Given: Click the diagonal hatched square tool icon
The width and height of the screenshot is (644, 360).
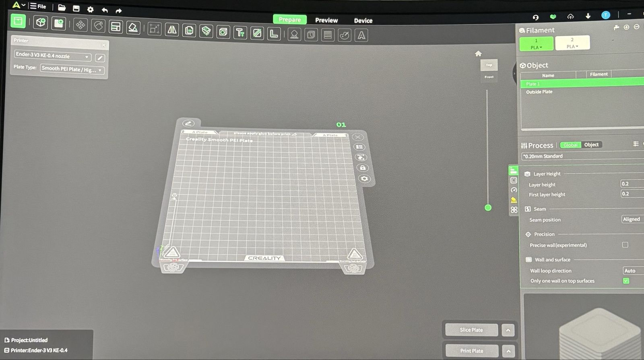Looking at the screenshot, I should coord(257,33).
